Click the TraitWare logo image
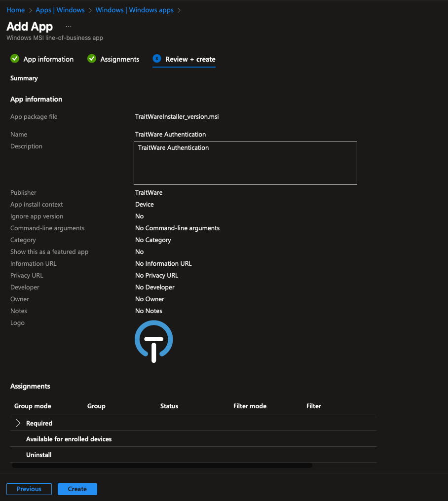 click(154, 342)
